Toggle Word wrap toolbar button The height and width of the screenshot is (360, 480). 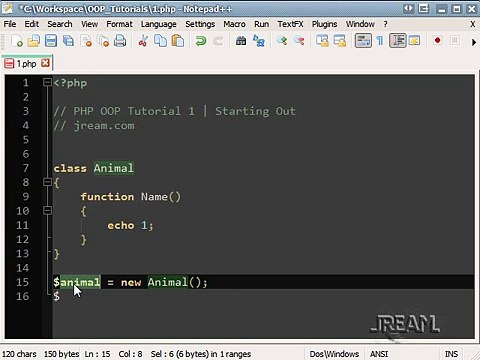[x=363, y=41]
